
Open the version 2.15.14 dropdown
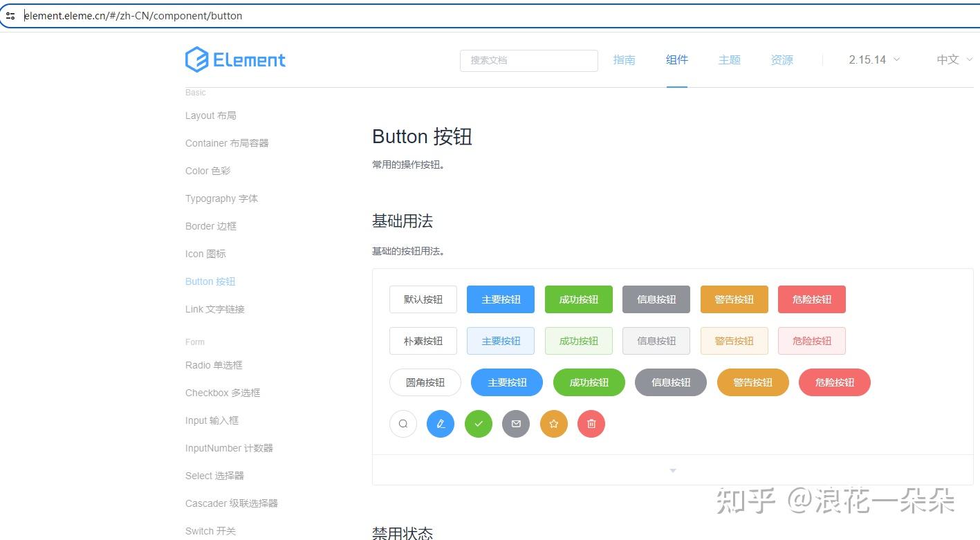pyautogui.click(x=873, y=59)
